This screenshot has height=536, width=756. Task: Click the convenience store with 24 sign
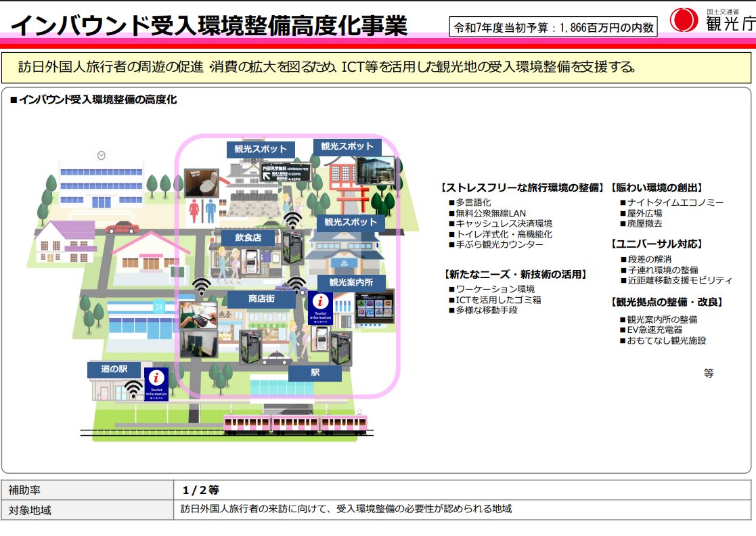point(141,321)
